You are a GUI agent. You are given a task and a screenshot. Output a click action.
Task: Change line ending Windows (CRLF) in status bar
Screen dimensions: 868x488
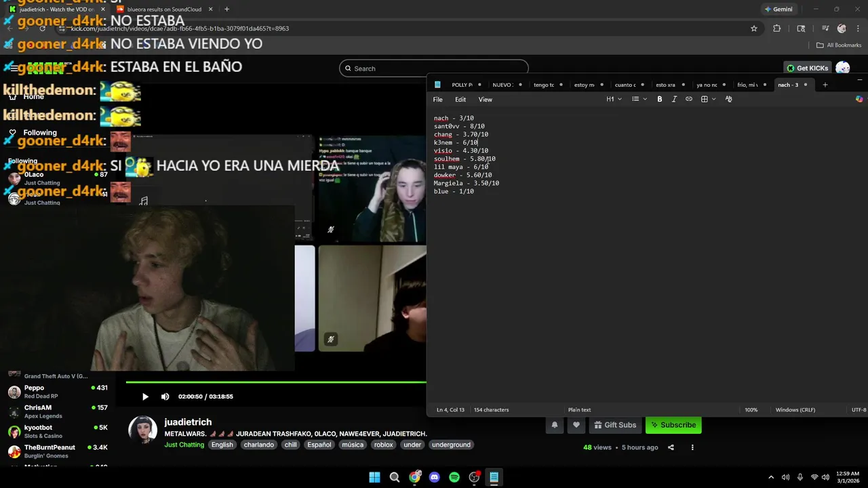click(795, 409)
